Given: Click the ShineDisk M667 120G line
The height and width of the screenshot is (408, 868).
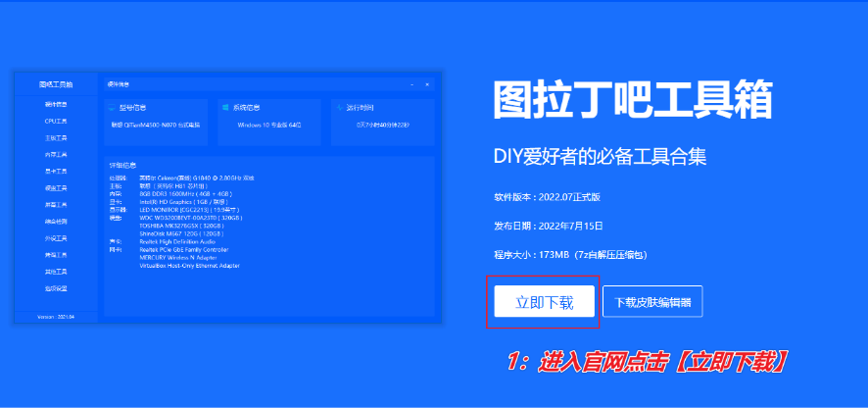Looking at the screenshot, I should (x=180, y=234).
